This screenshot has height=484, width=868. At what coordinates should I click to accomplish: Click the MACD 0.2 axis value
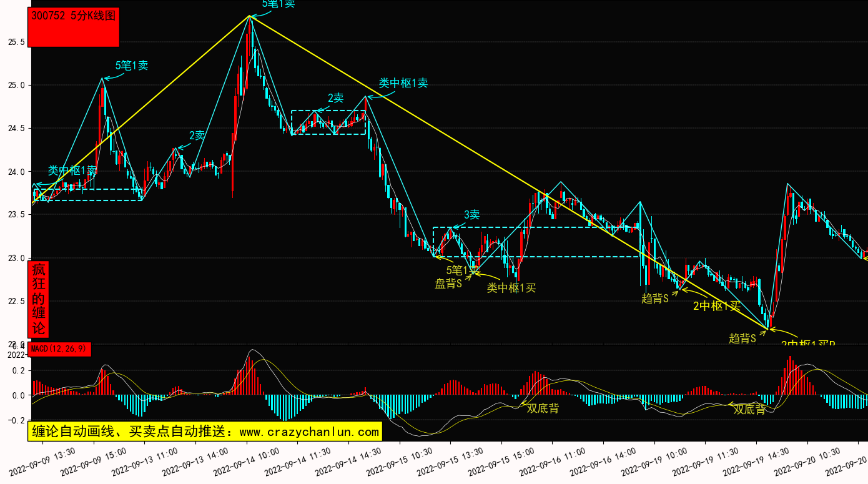coord(19,371)
